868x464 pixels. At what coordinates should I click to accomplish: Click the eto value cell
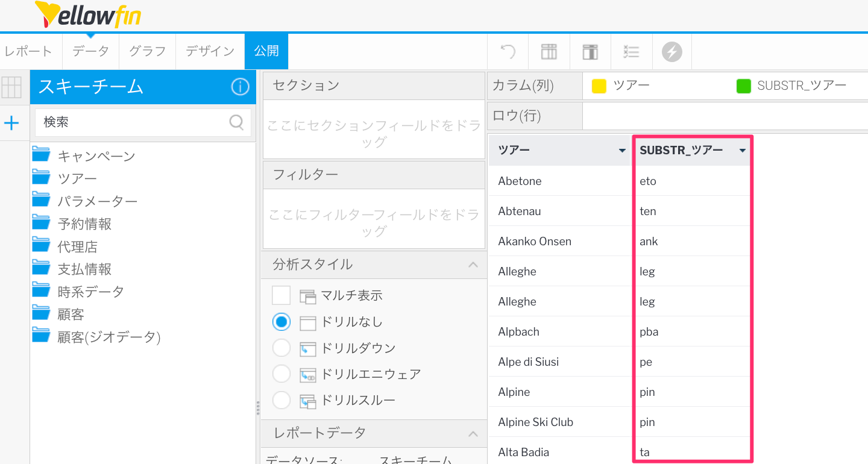[691, 181]
